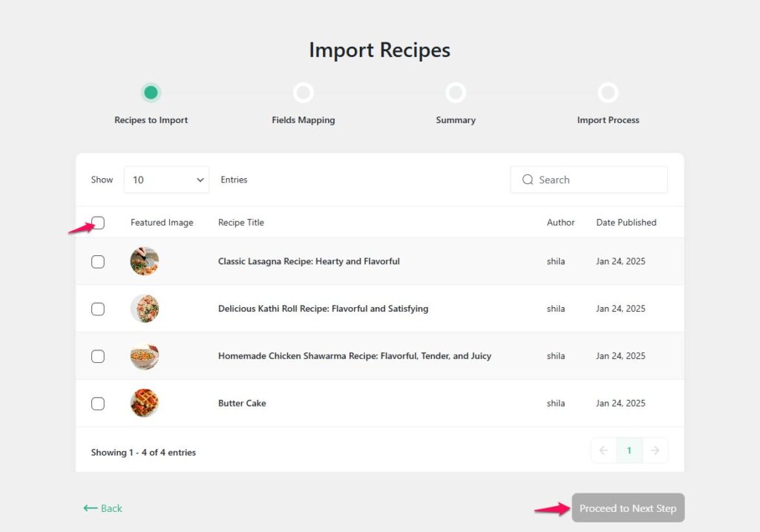Focus the Search input field
This screenshot has height=532, width=760.
tap(597, 180)
